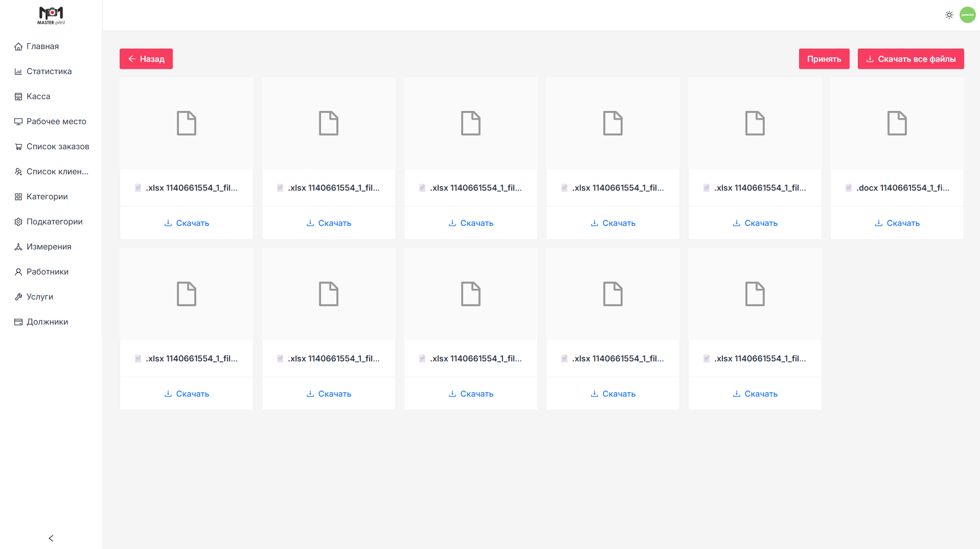Open Список заказов page

[x=57, y=147]
